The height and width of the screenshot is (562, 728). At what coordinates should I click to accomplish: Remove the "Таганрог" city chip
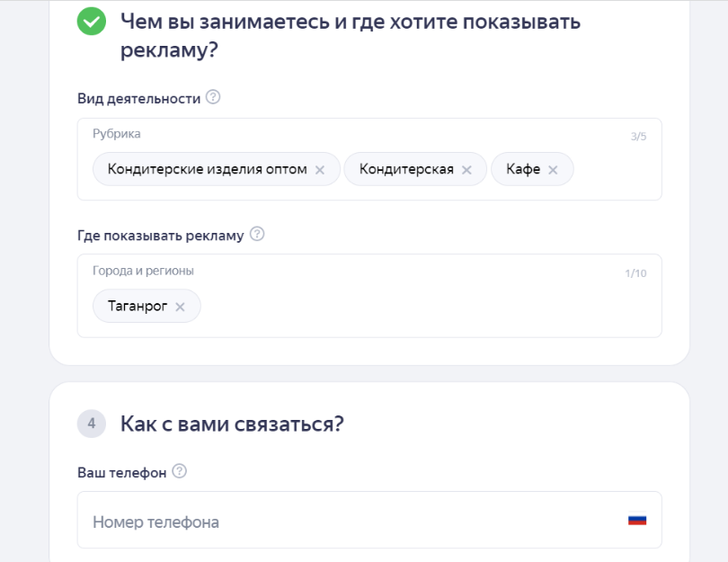pos(180,307)
